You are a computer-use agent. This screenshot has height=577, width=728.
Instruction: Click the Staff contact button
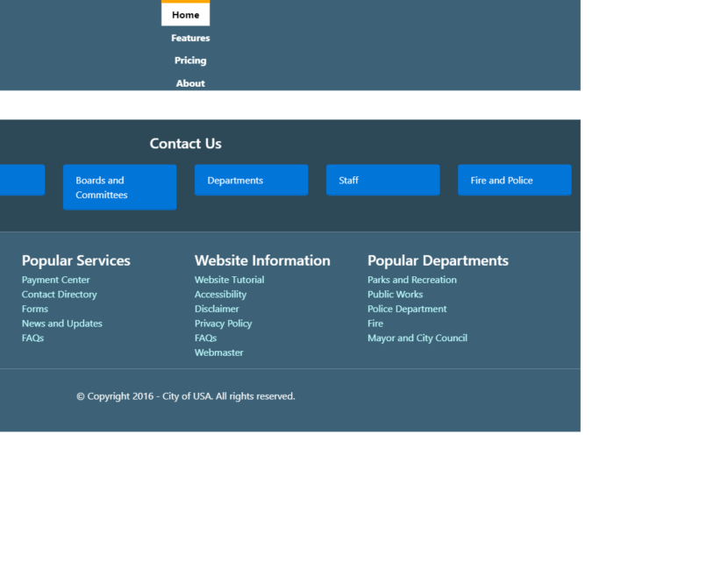[382, 181]
